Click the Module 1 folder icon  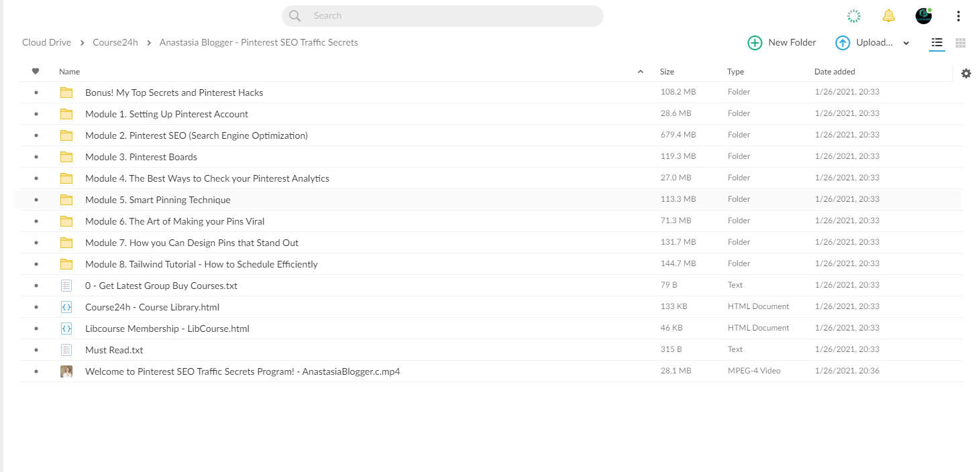[66, 114]
